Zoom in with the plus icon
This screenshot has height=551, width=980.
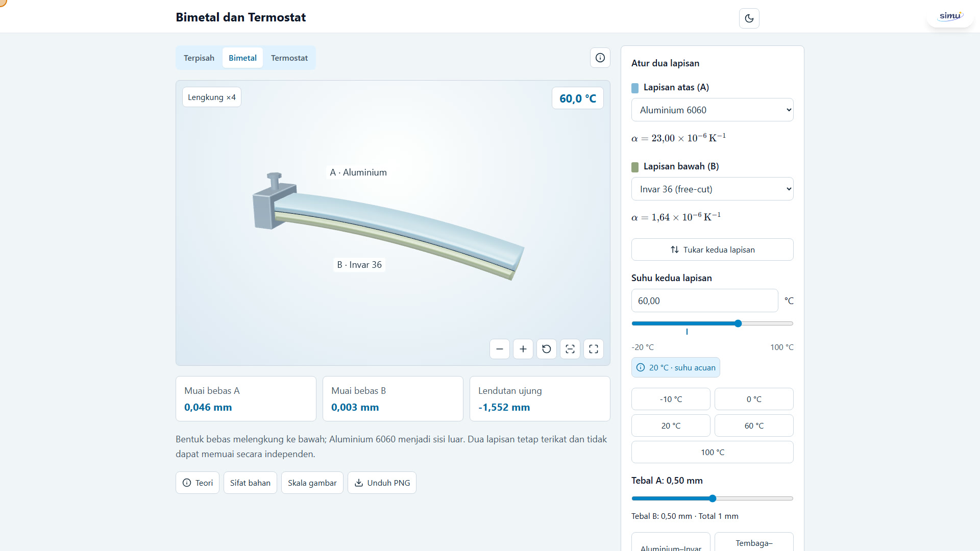[523, 349]
